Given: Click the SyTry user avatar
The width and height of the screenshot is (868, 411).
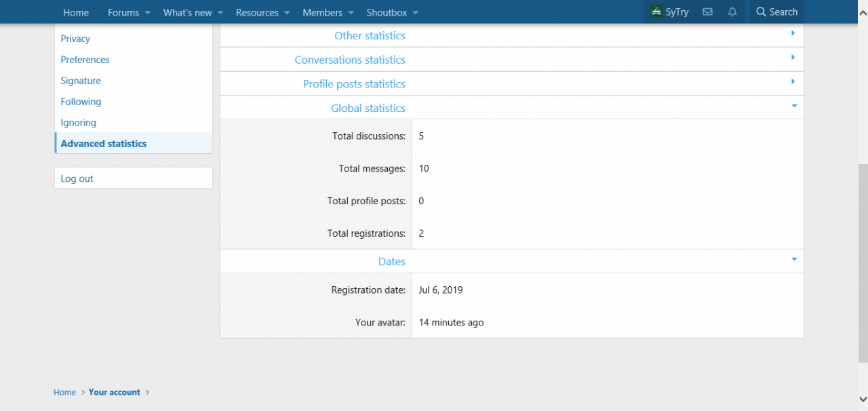Looking at the screenshot, I should coord(656,12).
